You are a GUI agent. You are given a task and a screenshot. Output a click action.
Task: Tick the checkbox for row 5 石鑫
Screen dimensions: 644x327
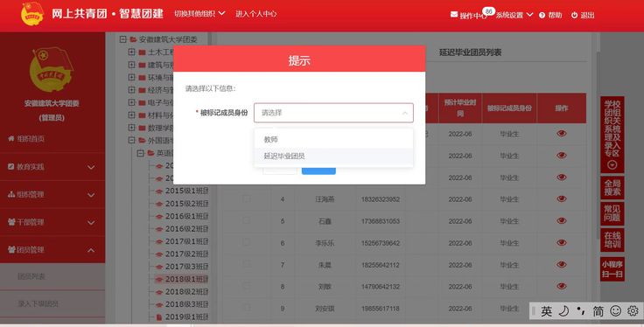[247, 220]
